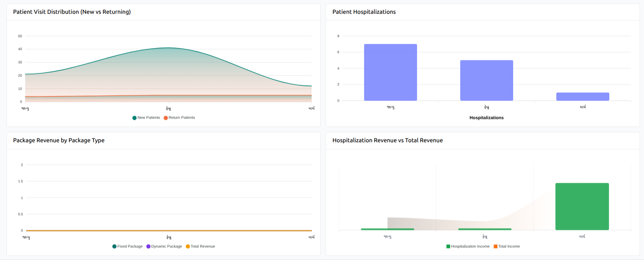Click the orange line in Package Revenue chart
Screen dimensions: 644x260
[102, 230]
